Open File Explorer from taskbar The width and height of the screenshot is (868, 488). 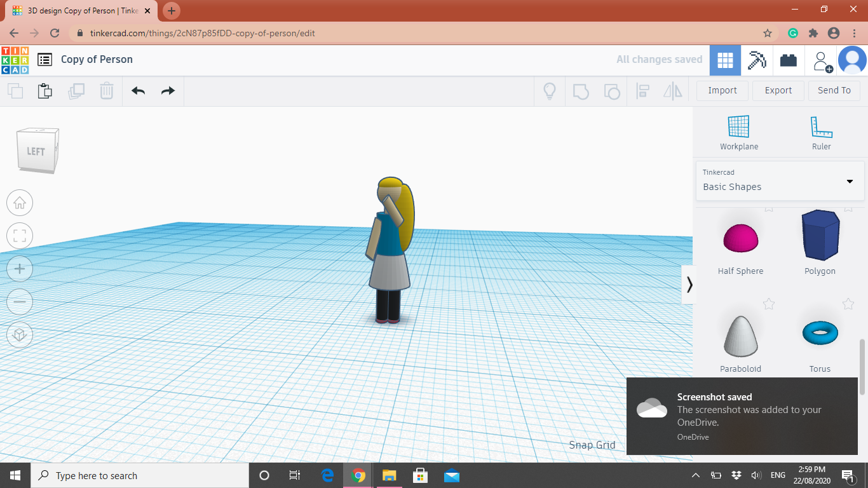coord(390,475)
